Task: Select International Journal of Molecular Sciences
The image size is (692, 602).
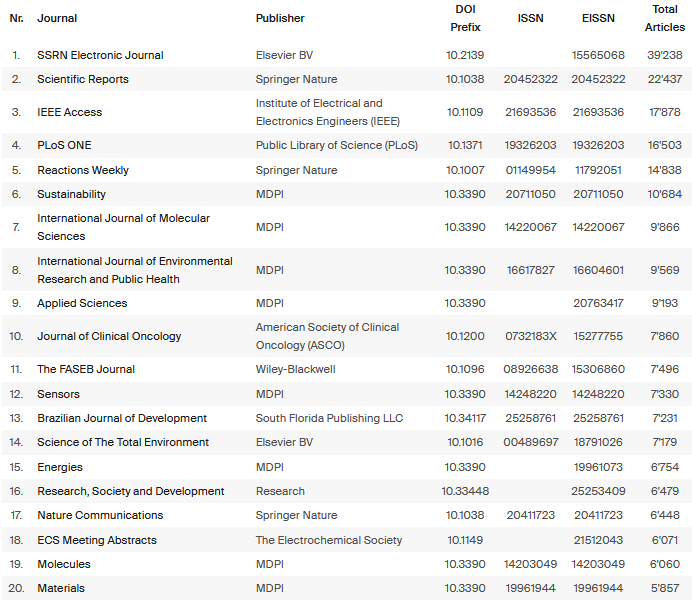Action: 123,227
